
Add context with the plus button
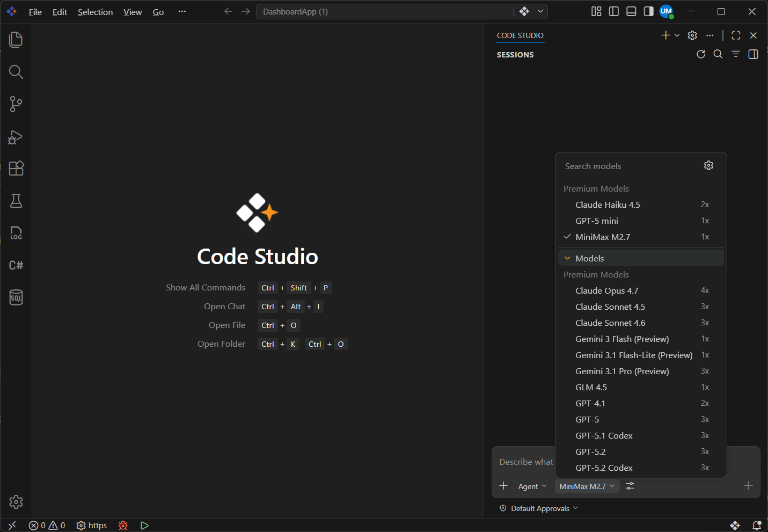[503, 486]
